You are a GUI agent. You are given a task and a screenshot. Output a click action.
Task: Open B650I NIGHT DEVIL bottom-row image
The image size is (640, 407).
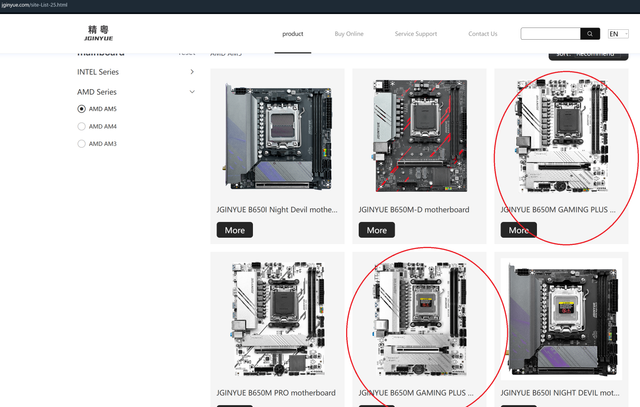click(x=562, y=319)
